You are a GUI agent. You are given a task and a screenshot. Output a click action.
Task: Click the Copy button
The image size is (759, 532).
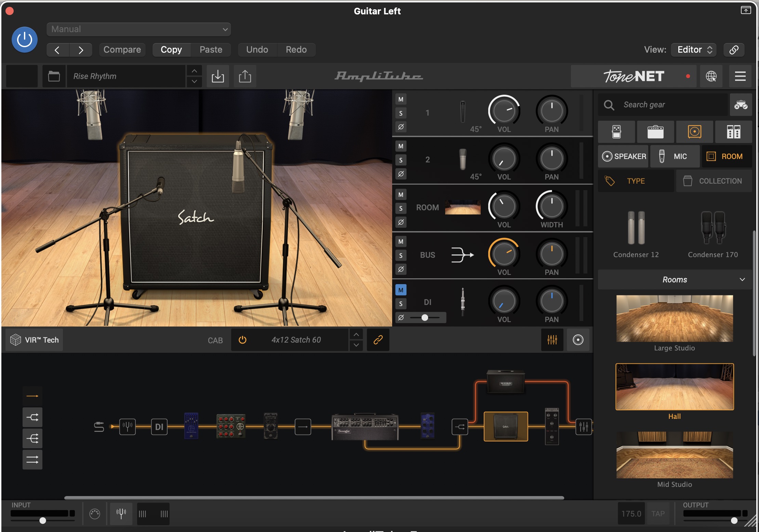[x=171, y=50]
